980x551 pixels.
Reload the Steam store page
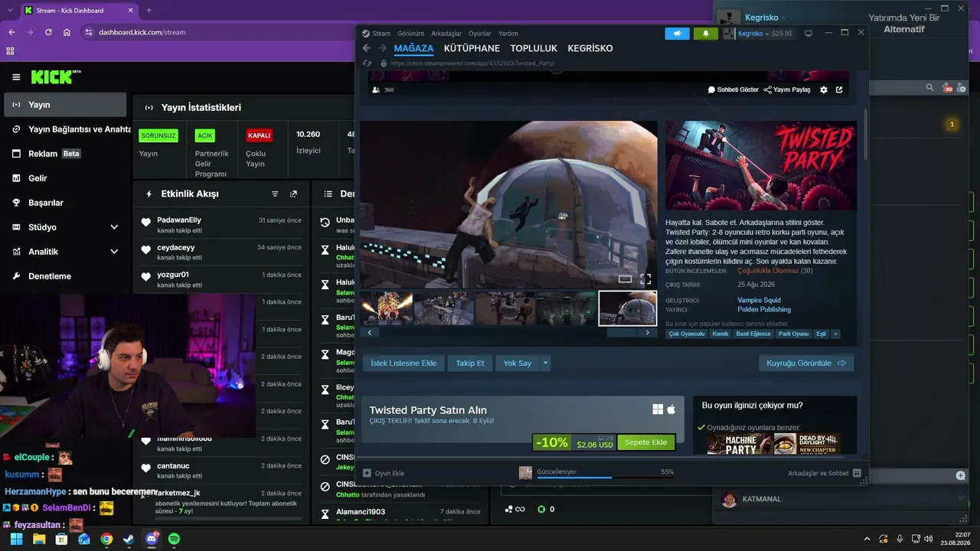367,64
